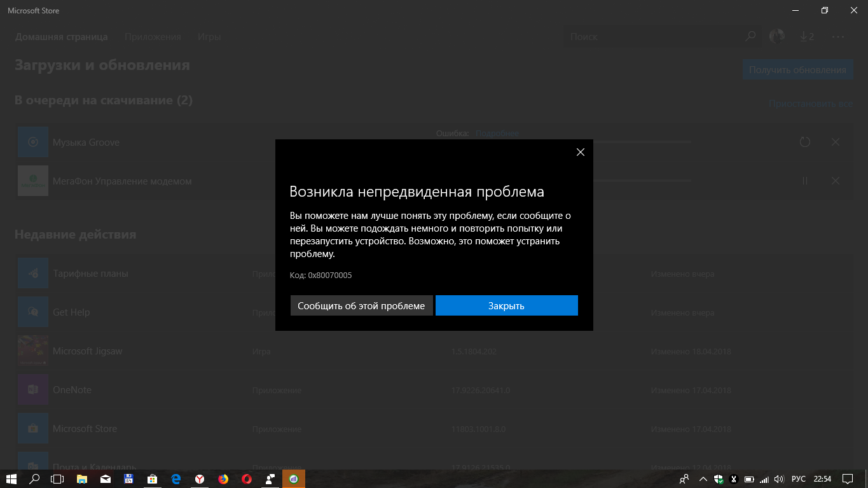The width and height of the screenshot is (868, 488).
Task: Launch Microsoft Edge from taskbar
Action: click(176, 478)
